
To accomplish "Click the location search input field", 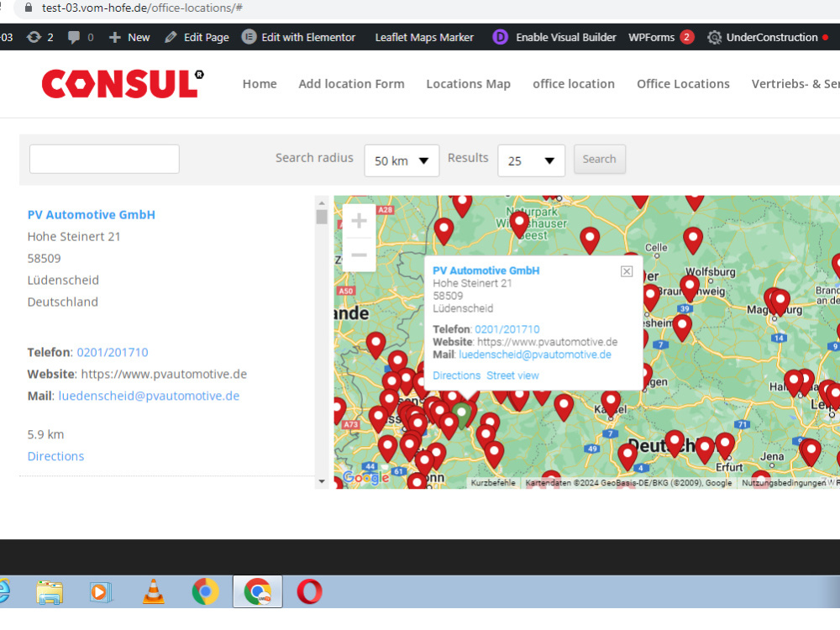I will point(104,159).
